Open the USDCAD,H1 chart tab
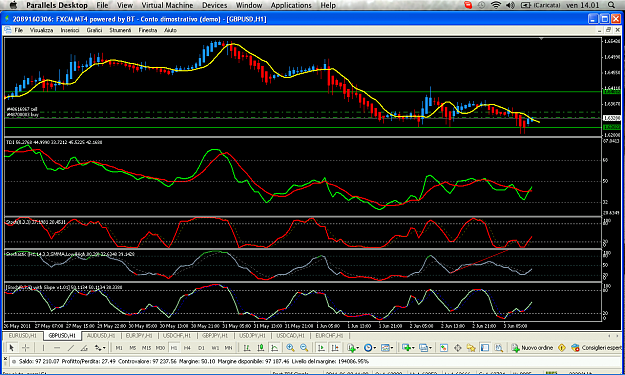The image size is (625, 375). point(291,336)
